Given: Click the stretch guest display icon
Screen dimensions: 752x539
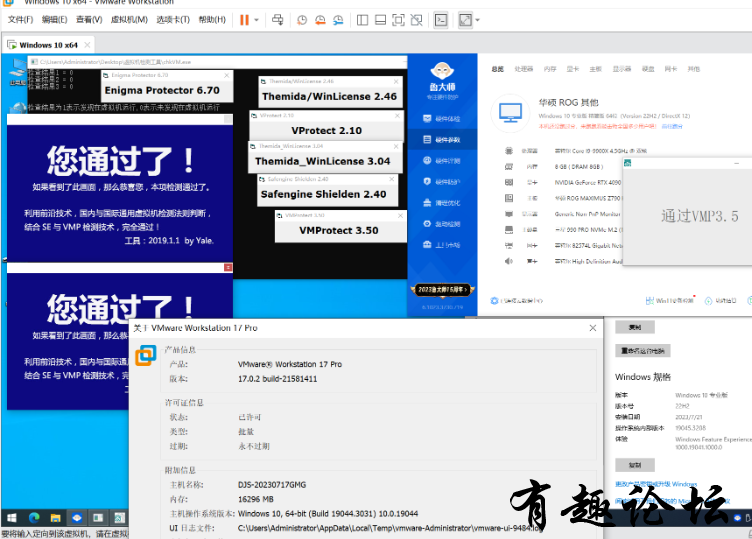Looking at the screenshot, I should click(x=465, y=20).
